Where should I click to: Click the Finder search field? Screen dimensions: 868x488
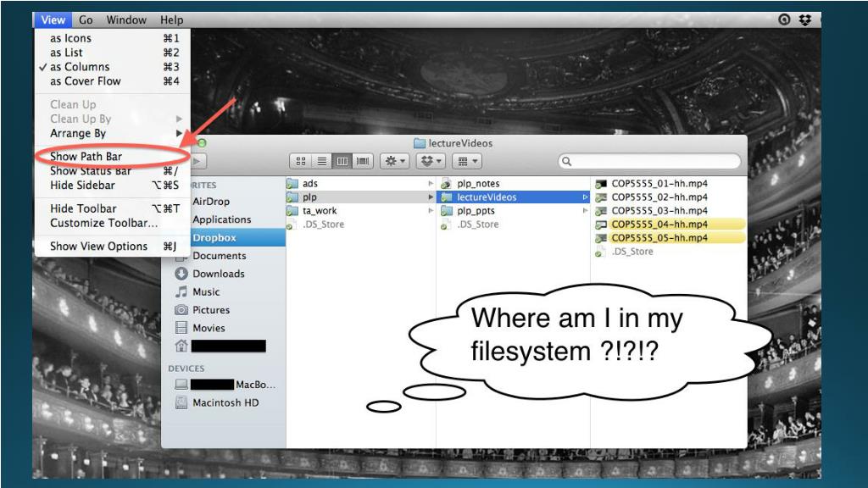[648, 161]
